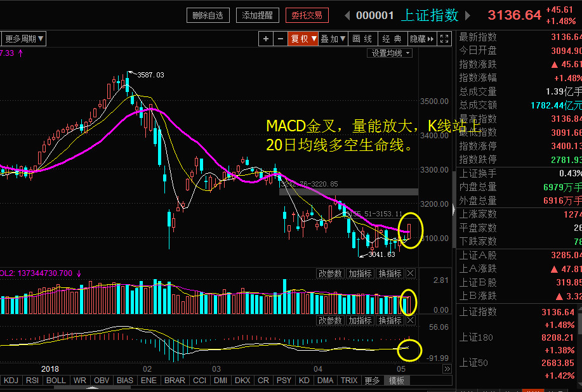
Task: Go to previous stock with left arrow
Action: click(x=347, y=16)
